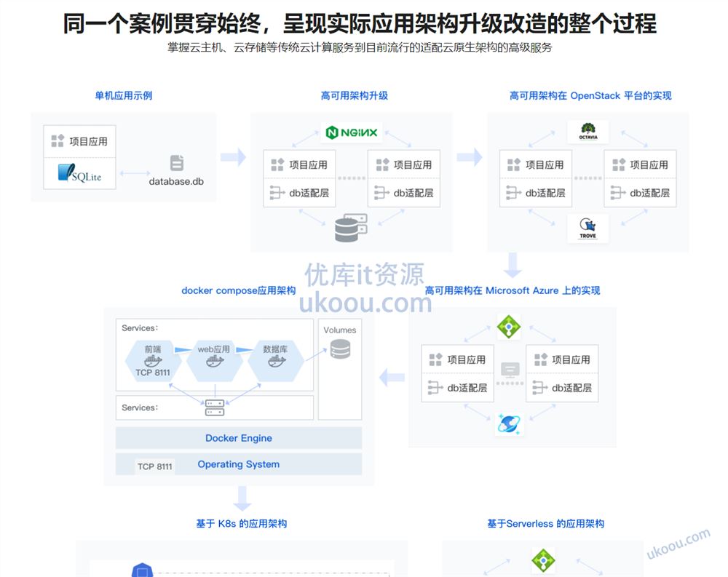
Task: Click the Octavia load balancer icon
Action: point(587,132)
